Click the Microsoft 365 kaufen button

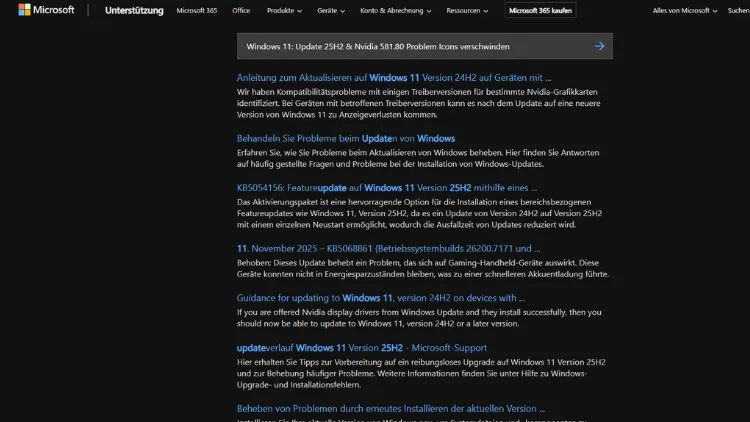[540, 11]
